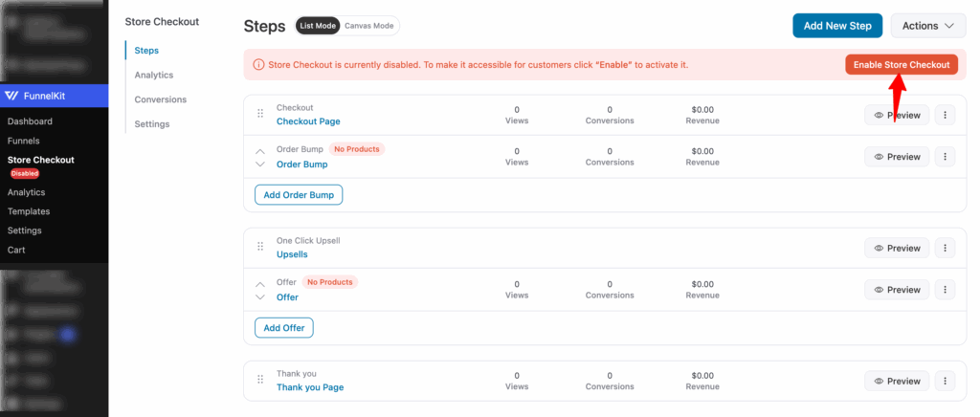Switch to List Mode

tap(318, 26)
